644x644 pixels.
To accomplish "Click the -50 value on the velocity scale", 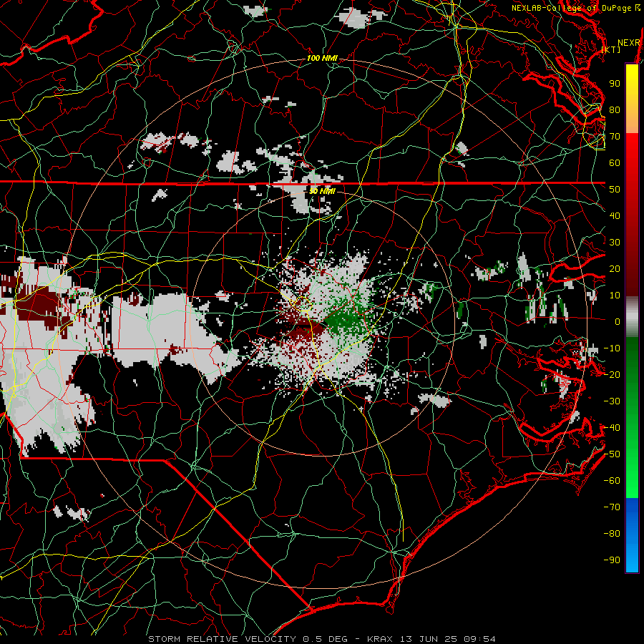I will [x=612, y=454].
